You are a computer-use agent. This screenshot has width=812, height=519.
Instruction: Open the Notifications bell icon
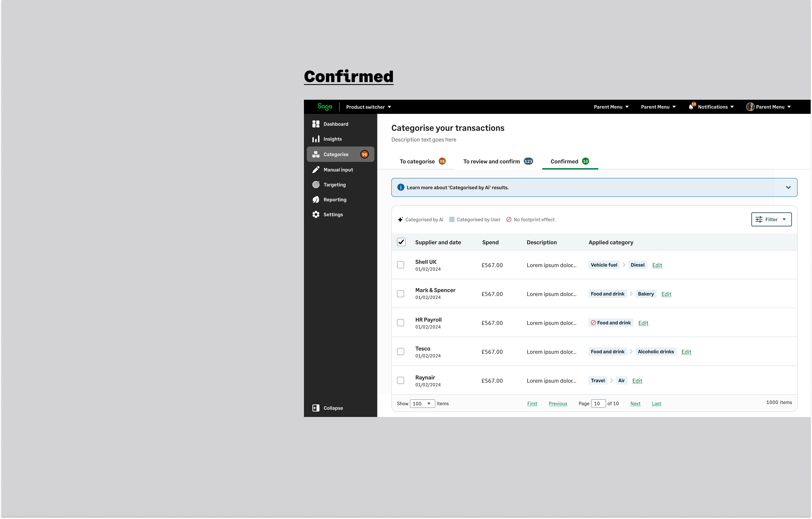click(x=691, y=107)
